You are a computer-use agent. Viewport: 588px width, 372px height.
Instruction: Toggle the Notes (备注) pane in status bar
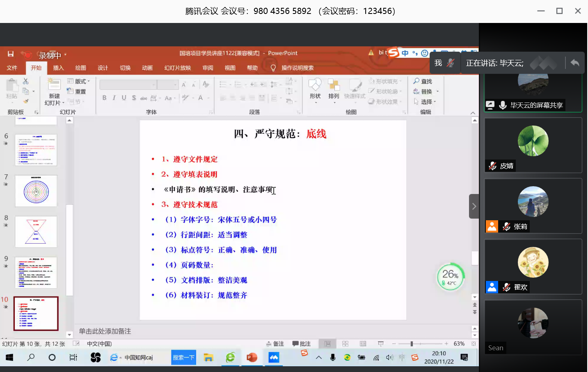click(275, 344)
